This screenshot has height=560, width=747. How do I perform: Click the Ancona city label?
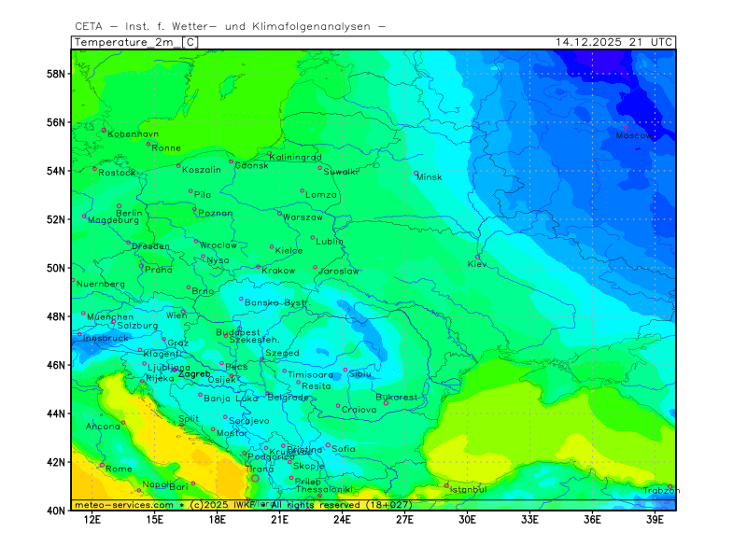coord(103,427)
